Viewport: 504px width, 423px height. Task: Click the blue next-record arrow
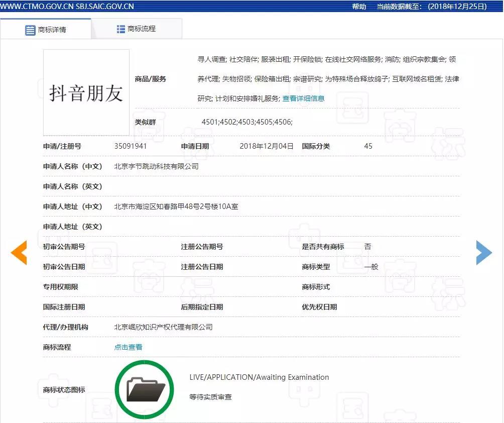[x=484, y=253]
